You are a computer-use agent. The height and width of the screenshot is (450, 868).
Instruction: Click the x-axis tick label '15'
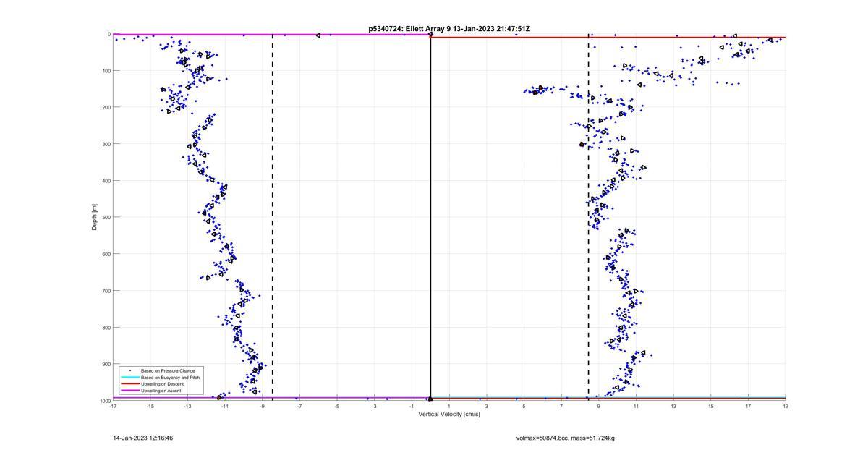click(711, 406)
